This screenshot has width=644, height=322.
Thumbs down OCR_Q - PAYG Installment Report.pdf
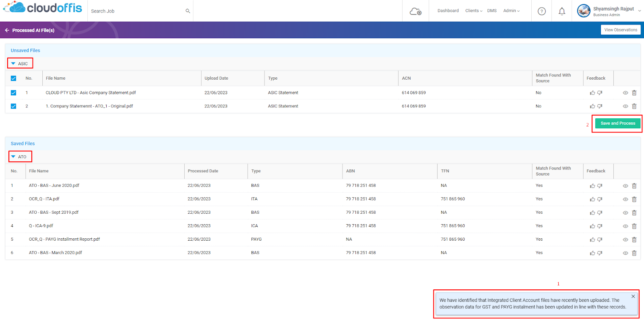click(x=600, y=239)
